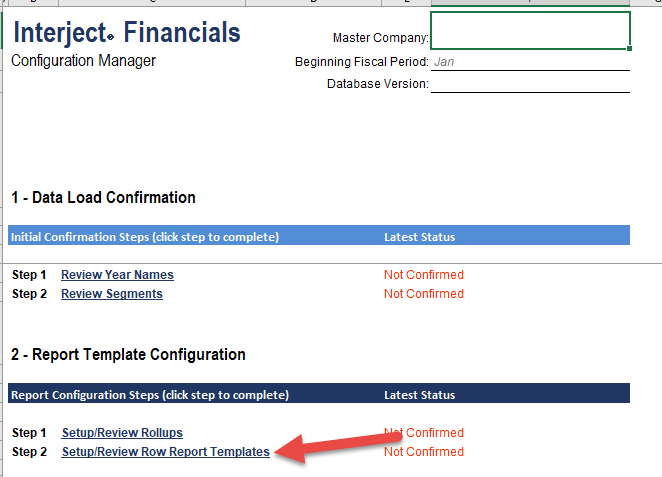Image resolution: width=662 pixels, height=477 pixels.
Task: Click the 2 - Report Template Configuration heading
Action: (x=128, y=355)
